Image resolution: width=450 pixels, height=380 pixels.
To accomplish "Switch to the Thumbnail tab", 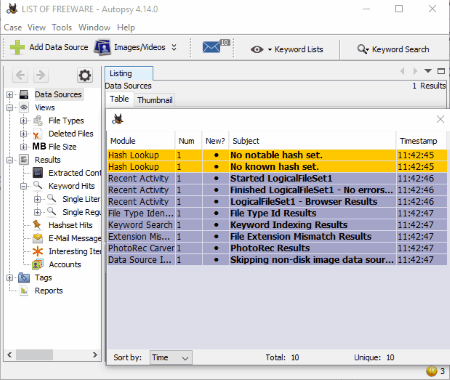I will pyautogui.click(x=155, y=100).
